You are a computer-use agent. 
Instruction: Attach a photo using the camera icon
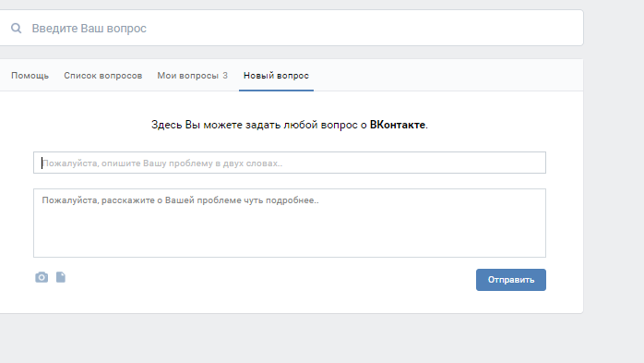coord(42,277)
